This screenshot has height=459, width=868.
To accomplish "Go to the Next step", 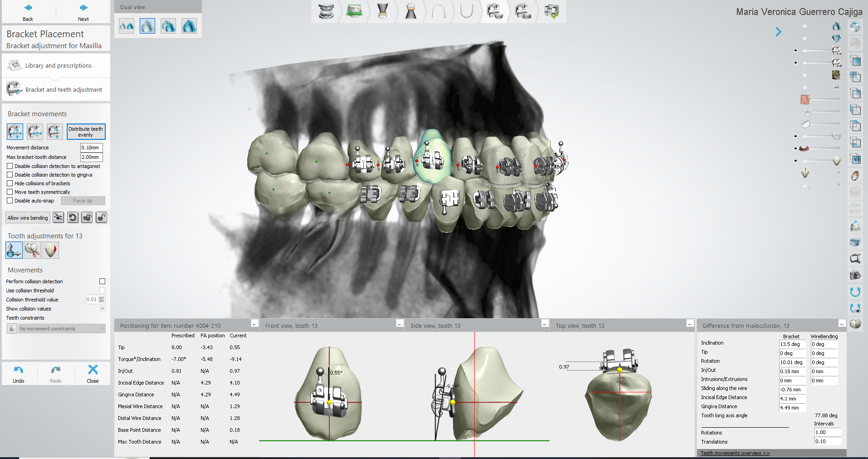I will 83,12.
